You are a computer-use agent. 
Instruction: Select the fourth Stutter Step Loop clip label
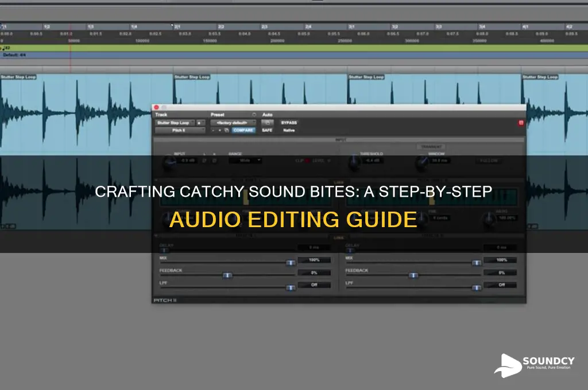(x=540, y=77)
